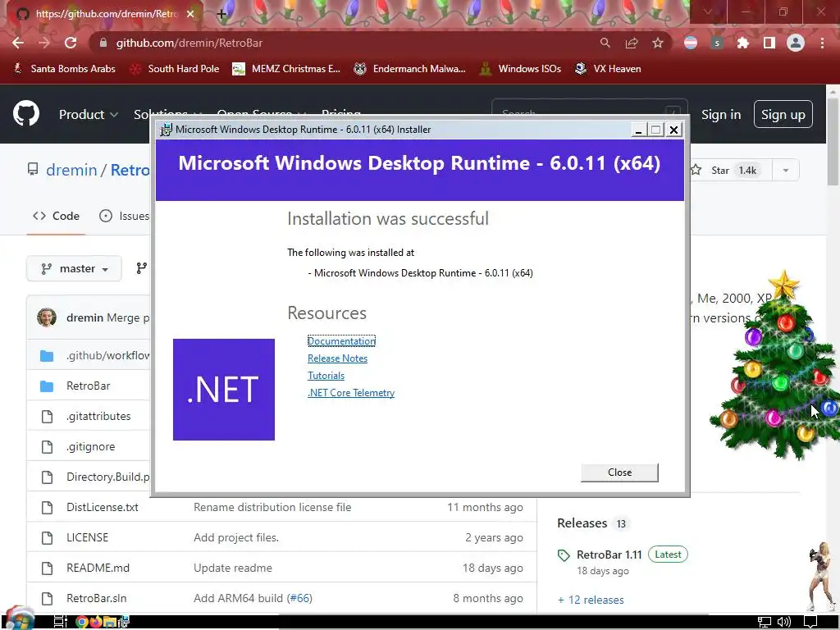Open the 'Update readme' commit message
This screenshot has height=630, width=840.
(x=232, y=568)
